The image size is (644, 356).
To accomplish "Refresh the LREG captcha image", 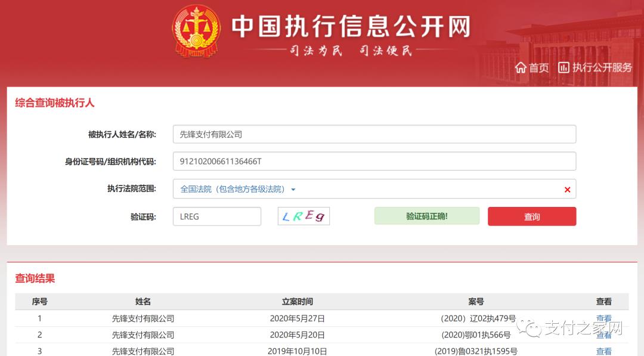I will (303, 216).
